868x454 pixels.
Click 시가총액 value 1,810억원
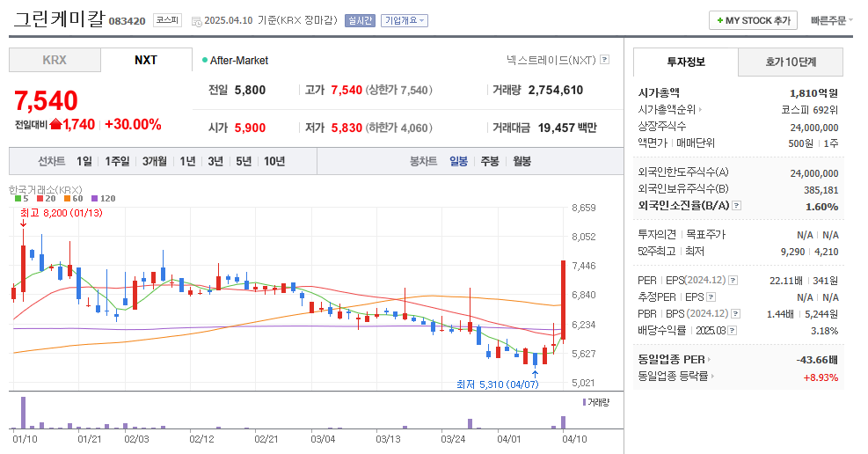pyautogui.click(x=813, y=93)
